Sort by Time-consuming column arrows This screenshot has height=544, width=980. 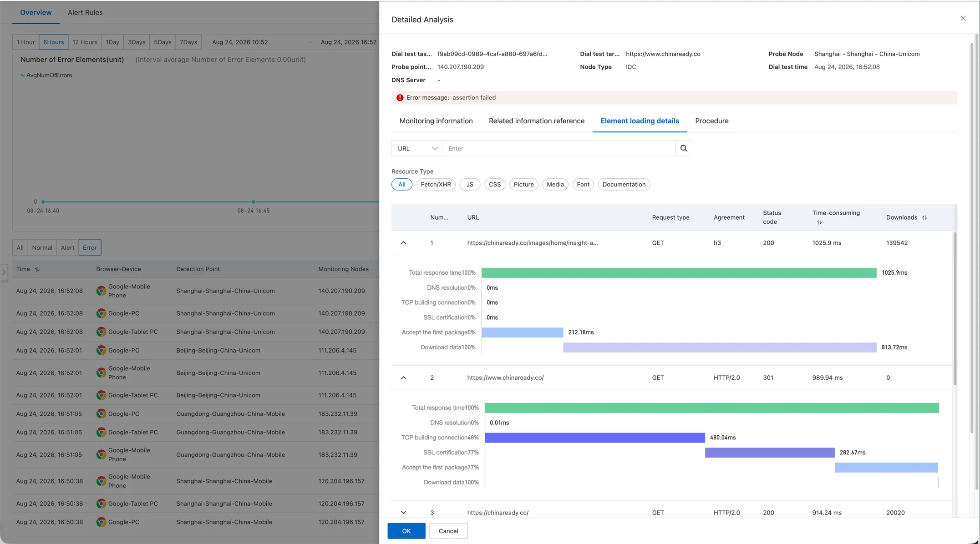pyautogui.click(x=819, y=222)
